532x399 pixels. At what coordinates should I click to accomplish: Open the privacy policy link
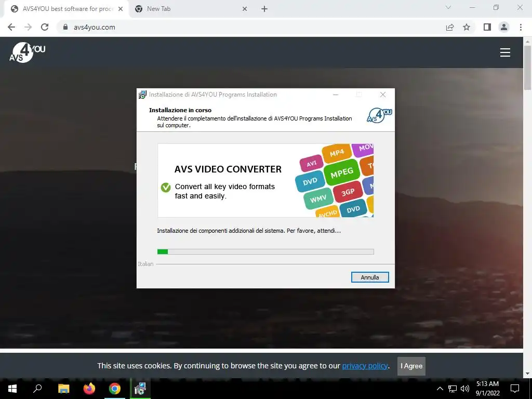[x=365, y=366]
